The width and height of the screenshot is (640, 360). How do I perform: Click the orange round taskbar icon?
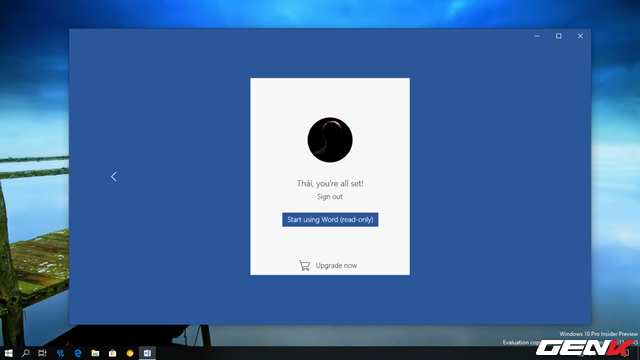pos(130,353)
